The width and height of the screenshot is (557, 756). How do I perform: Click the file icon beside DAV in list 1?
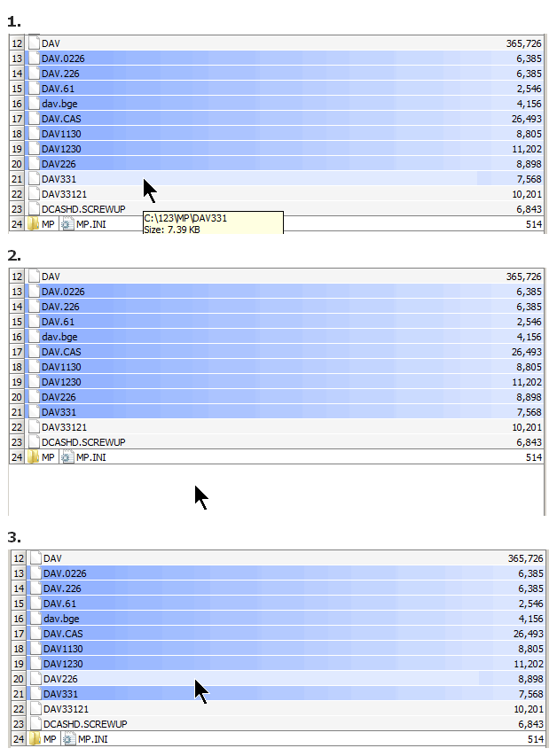(34, 43)
